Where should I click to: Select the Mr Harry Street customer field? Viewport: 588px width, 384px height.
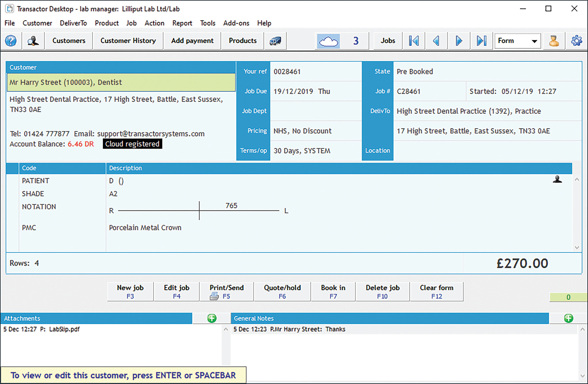[x=121, y=82]
